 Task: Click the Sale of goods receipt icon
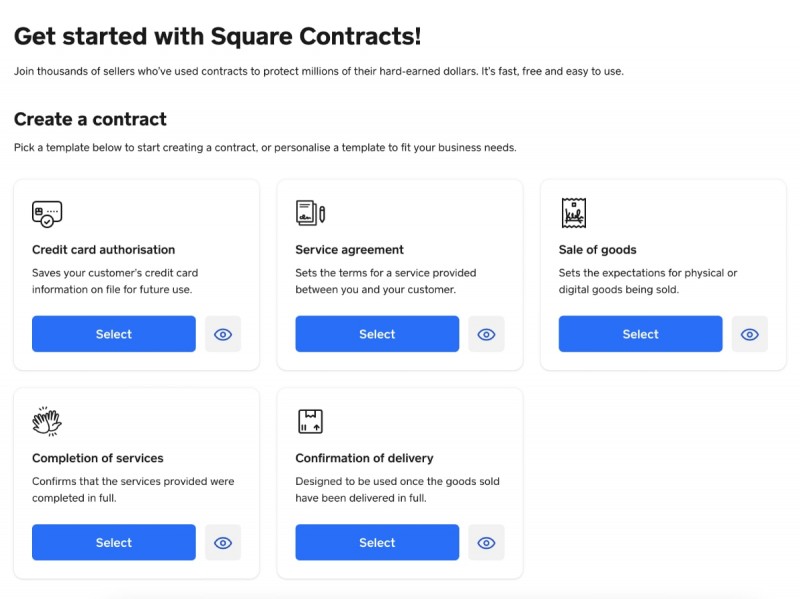(574, 212)
